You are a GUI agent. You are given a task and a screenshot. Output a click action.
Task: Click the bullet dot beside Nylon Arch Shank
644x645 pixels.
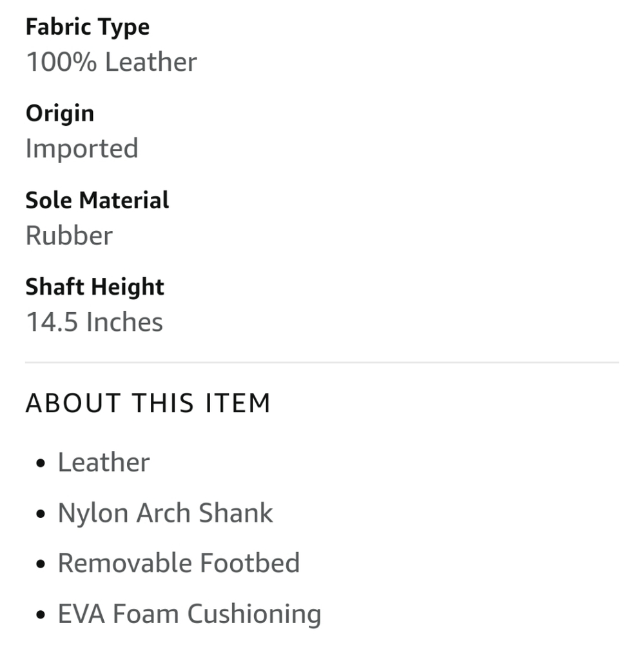41,514
